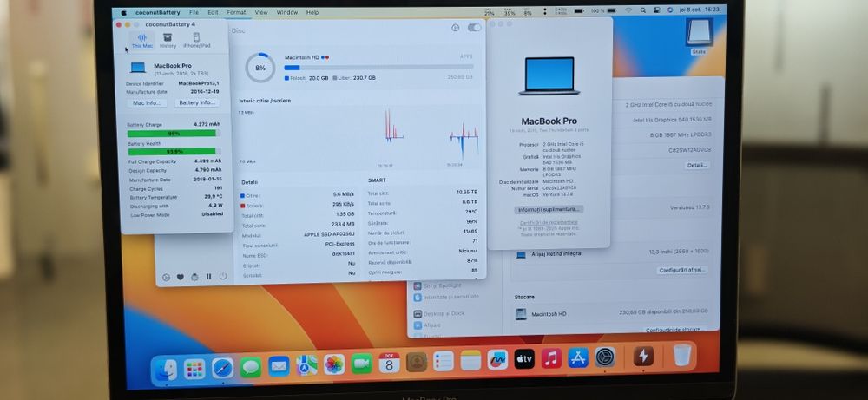Click the 8% disk usage ring
Image resolution: width=868 pixels, height=400 pixels.
tap(260, 68)
